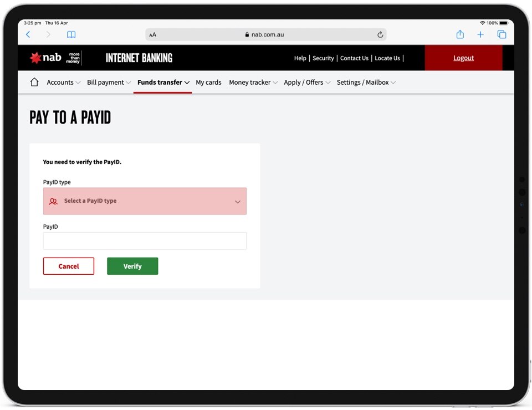This screenshot has height=410, width=532.
Task: Focus the PayID text input field
Action: pyautogui.click(x=145, y=241)
